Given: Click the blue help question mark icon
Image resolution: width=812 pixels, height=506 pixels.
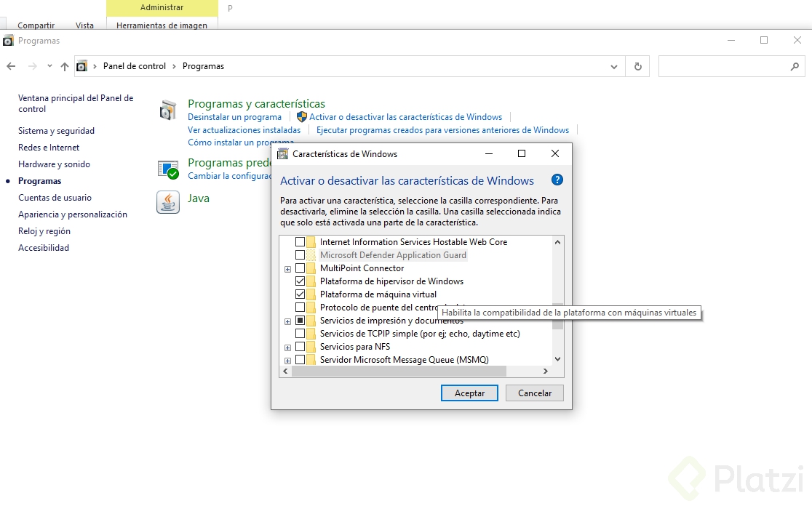Looking at the screenshot, I should 557,180.
